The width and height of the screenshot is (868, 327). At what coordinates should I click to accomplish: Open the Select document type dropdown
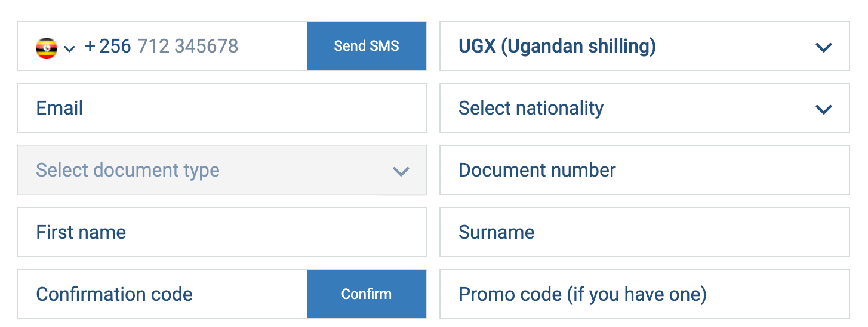click(221, 170)
